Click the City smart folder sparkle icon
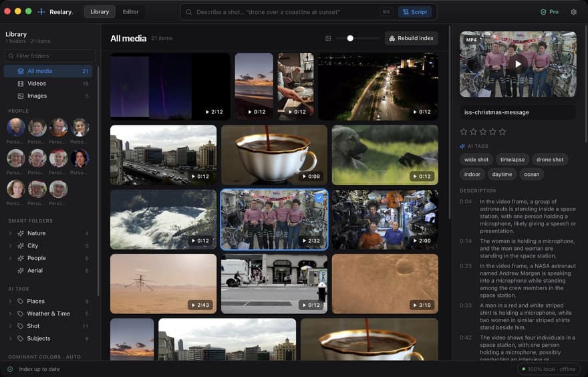 21,246
